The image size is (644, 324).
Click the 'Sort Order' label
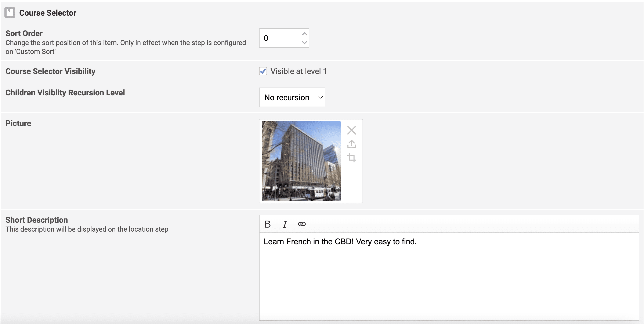24,33
